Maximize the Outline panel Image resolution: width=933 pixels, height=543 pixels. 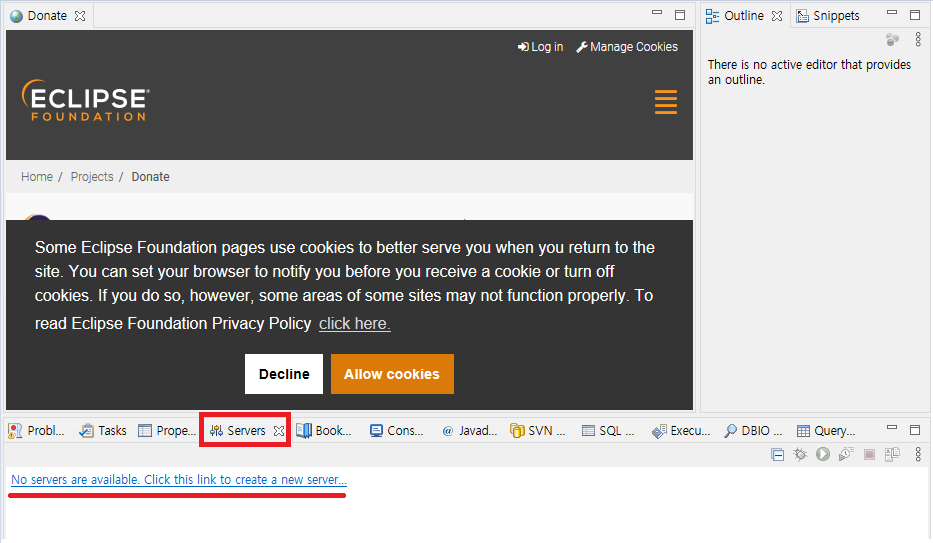coord(915,15)
